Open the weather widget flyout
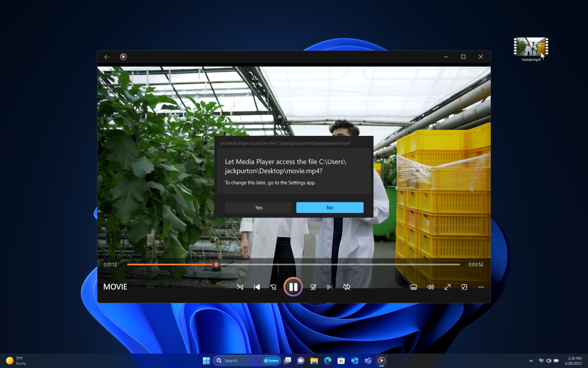The height and width of the screenshot is (368, 588). tap(17, 360)
